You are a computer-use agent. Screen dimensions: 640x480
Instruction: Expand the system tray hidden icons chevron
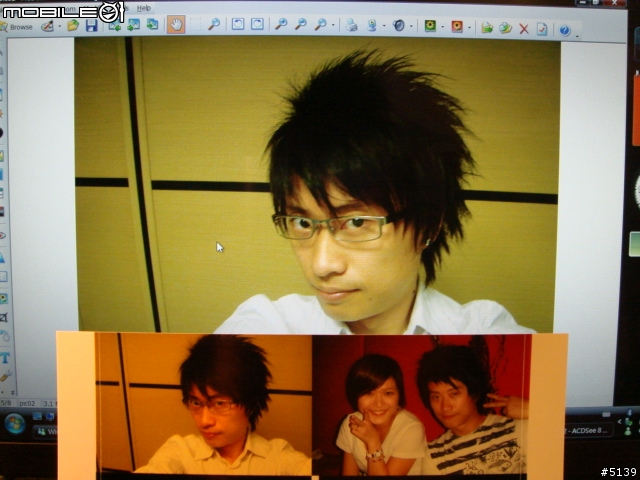(x=620, y=422)
